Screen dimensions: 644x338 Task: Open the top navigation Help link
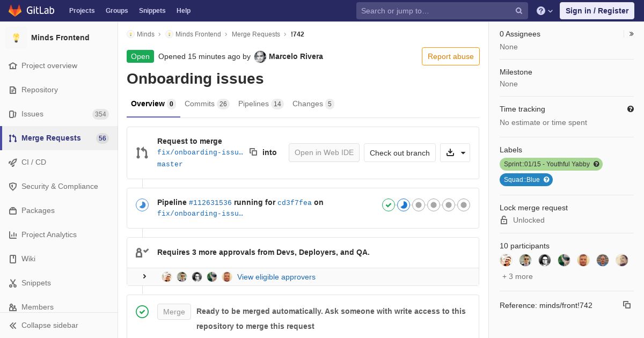pos(184,11)
